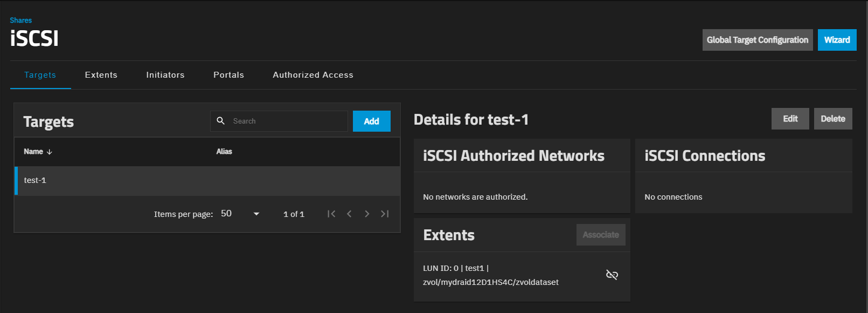868x313 pixels.
Task: Go to the previous page of targets
Action: (349, 214)
